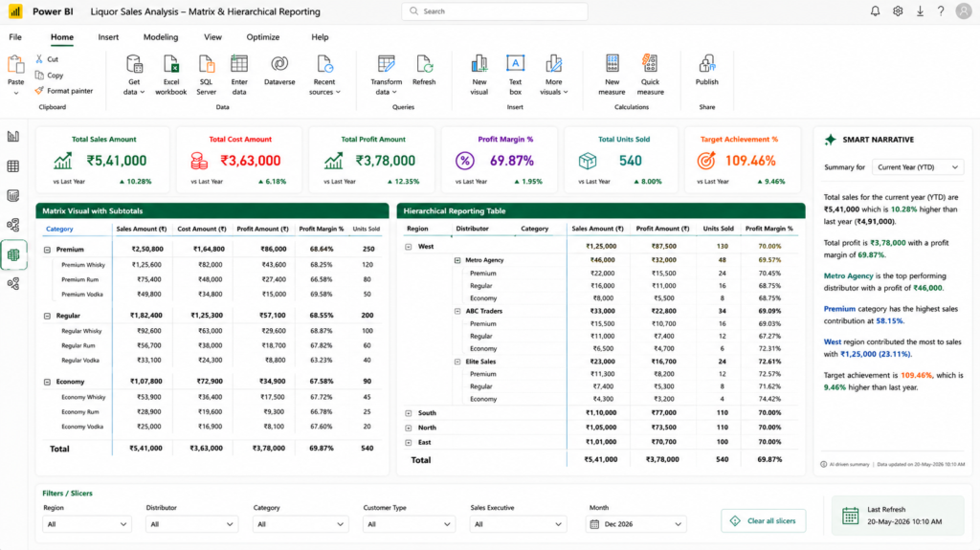The width and height of the screenshot is (980, 550).
Task: Click Sales Amount header in Hierarchical table
Action: pos(597,229)
